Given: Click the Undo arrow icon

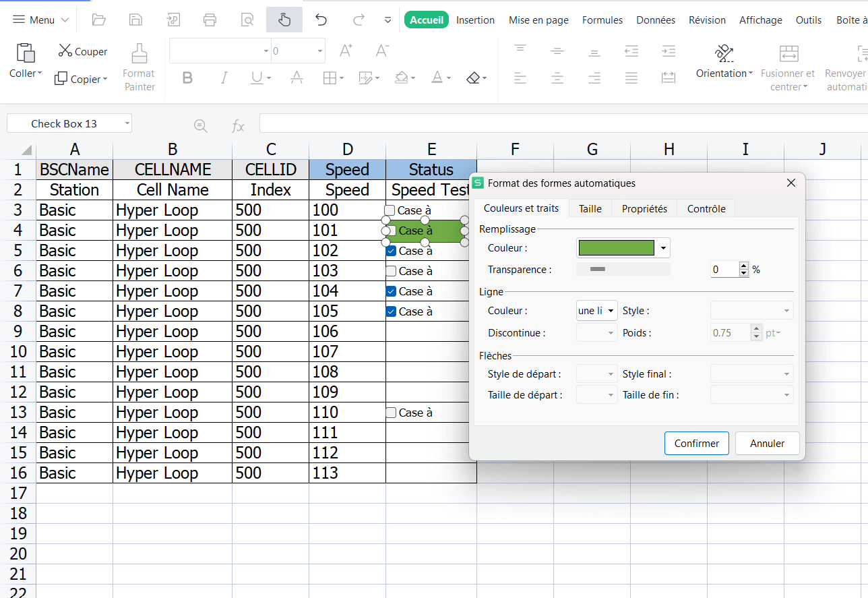Looking at the screenshot, I should coord(321,20).
